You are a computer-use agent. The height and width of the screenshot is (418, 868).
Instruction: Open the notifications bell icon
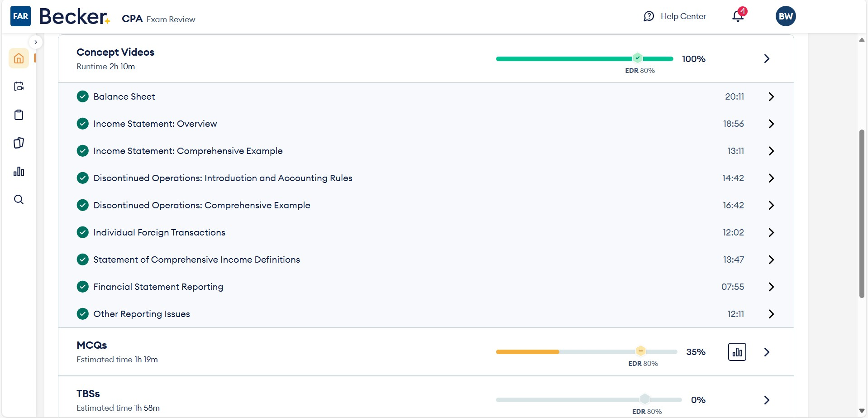click(738, 16)
